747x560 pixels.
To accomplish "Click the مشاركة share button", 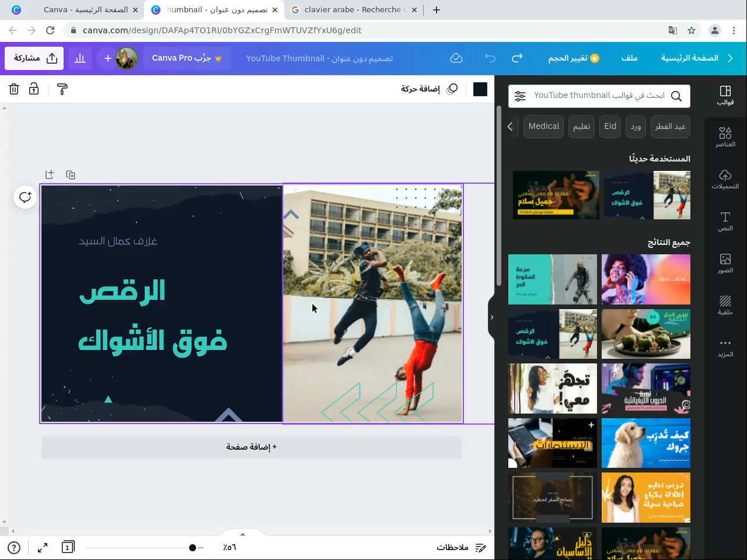I will [34, 58].
